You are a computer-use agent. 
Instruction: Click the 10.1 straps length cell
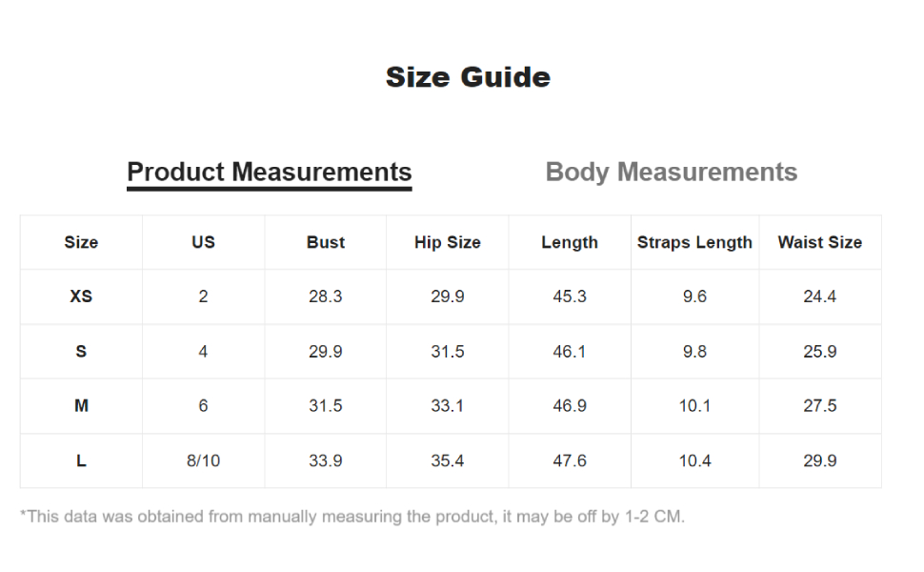pos(694,406)
